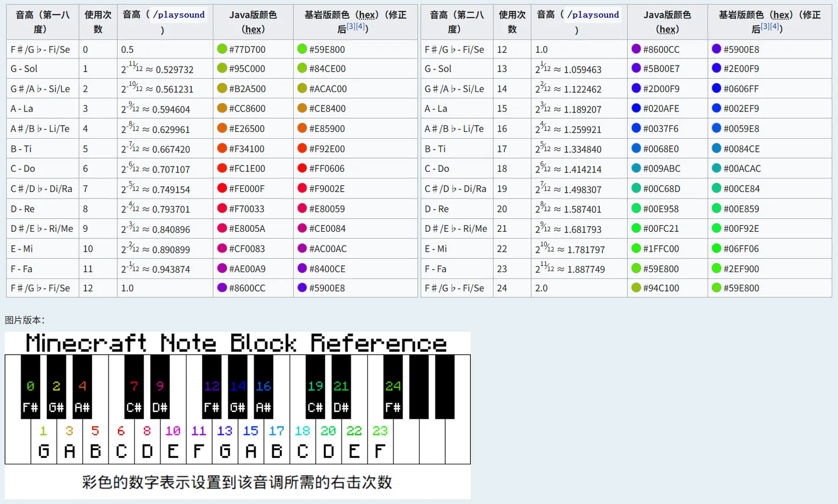Select the pink swatch for #E8005A
838x504 pixels.
(222, 229)
